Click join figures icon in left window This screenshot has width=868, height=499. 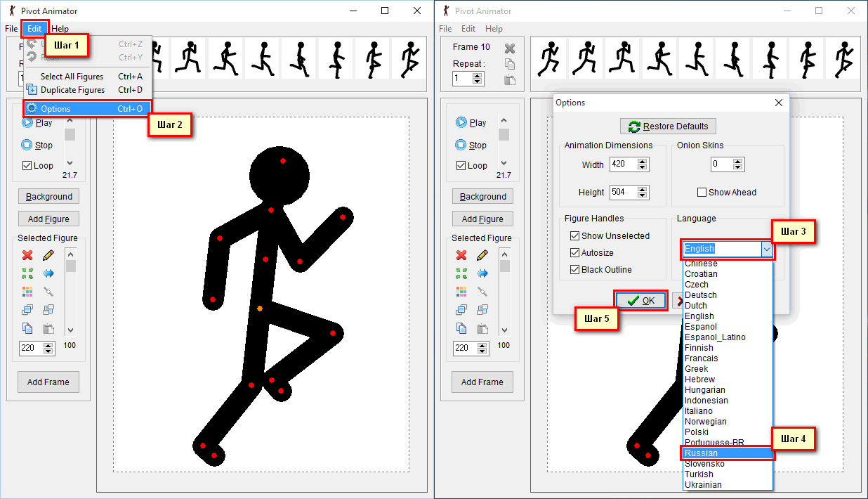click(x=48, y=291)
